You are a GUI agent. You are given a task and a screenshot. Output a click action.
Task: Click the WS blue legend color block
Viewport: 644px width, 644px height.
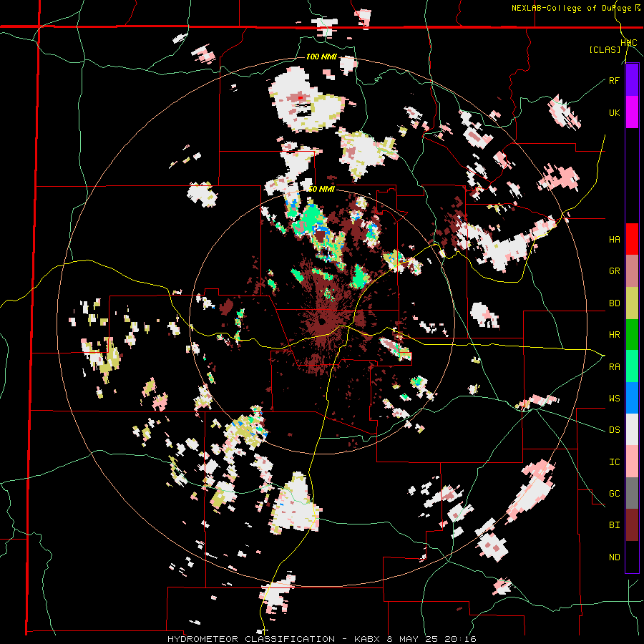pos(632,398)
